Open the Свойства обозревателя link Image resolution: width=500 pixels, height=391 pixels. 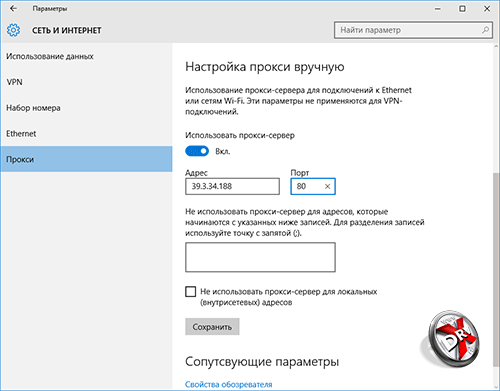tap(229, 384)
